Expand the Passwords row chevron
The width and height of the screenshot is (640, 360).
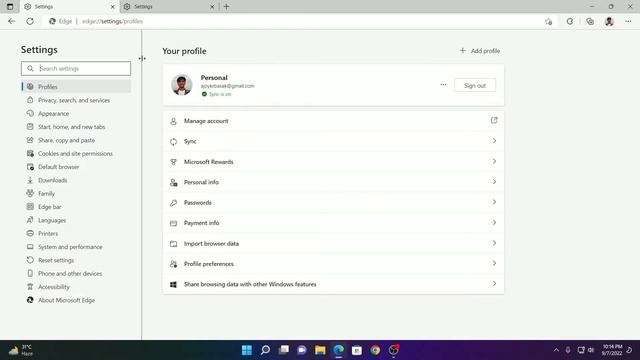click(494, 202)
